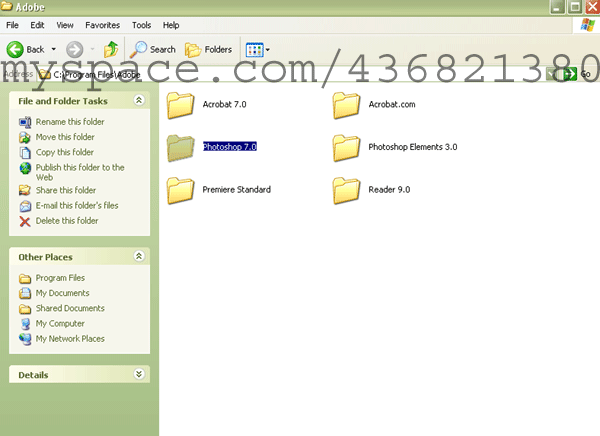Collapse the Other Places panel
600x436 pixels.
(x=139, y=257)
